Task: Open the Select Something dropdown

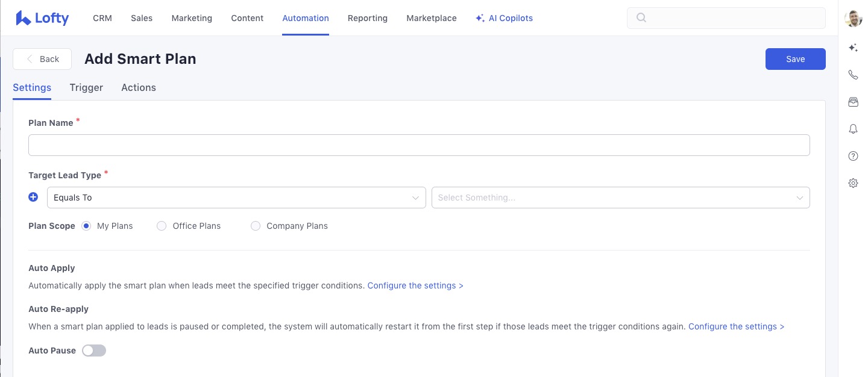Action: (x=620, y=198)
